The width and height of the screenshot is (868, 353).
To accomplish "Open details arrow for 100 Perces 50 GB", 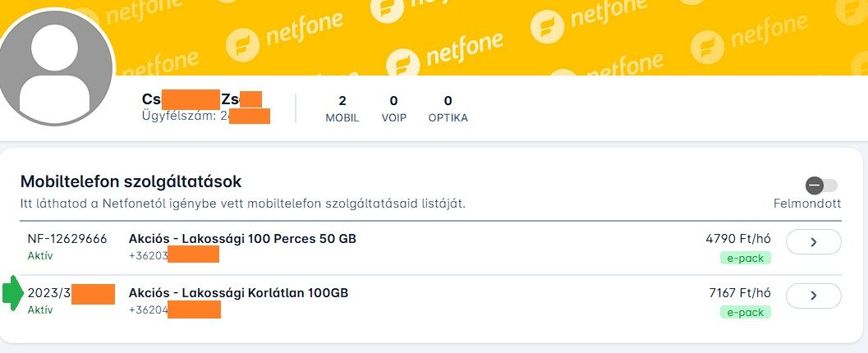I will click(x=813, y=242).
